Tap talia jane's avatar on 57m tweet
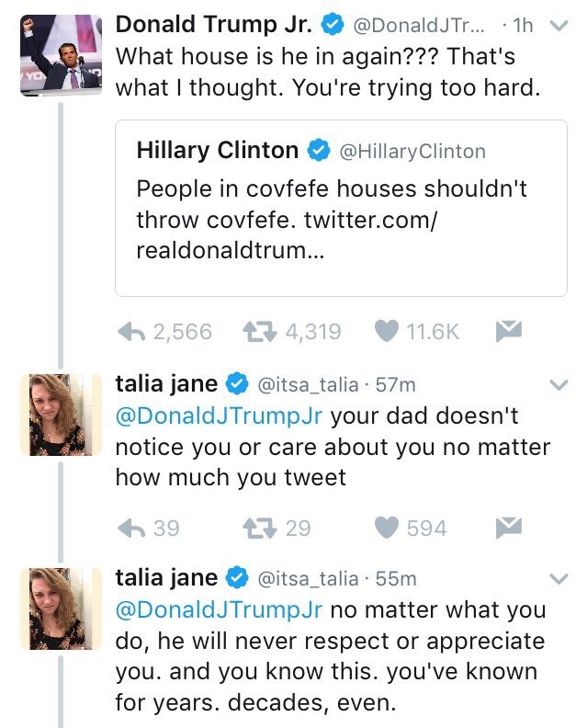Screen dimensions: 587x728 (62, 415)
